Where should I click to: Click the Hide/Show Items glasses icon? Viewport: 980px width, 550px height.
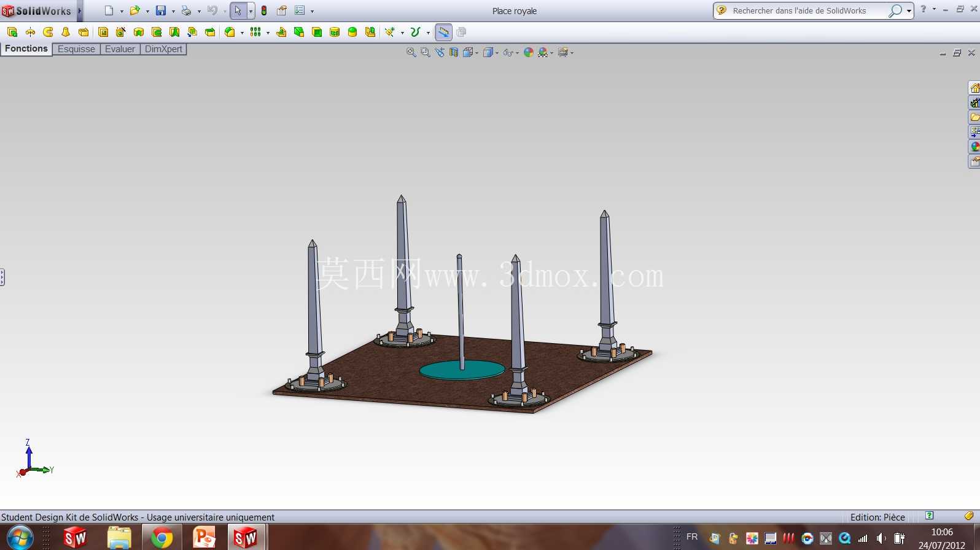click(x=508, y=53)
